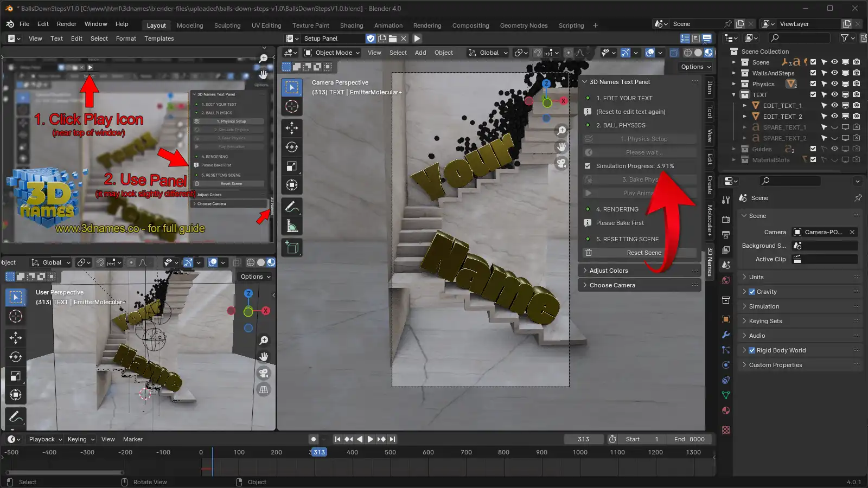
Task: Click the horizontal scrollbar under the timeline
Action: pyautogui.click(x=65, y=473)
